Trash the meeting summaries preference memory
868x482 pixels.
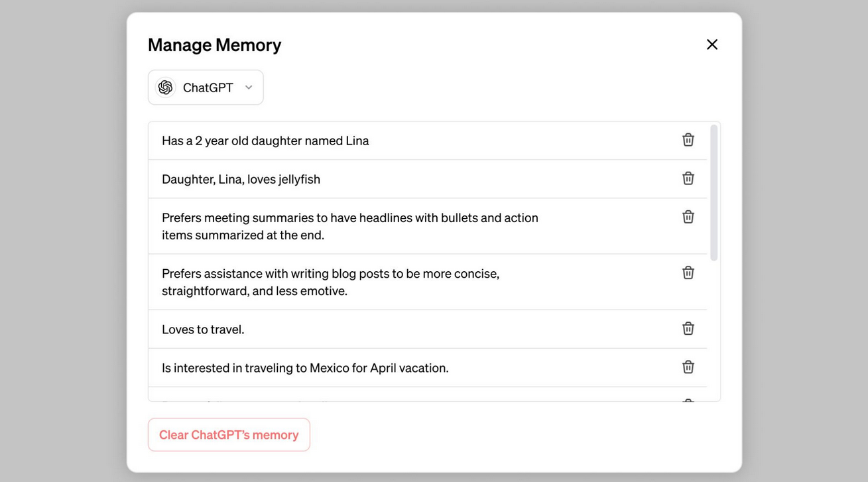pyautogui.click(x=688, y=217)
